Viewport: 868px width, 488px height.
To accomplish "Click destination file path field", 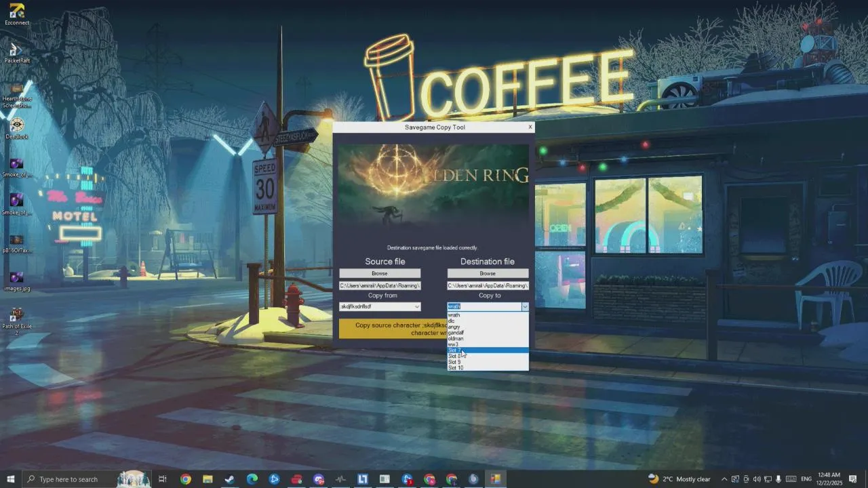I will click(x=488, y=285).
